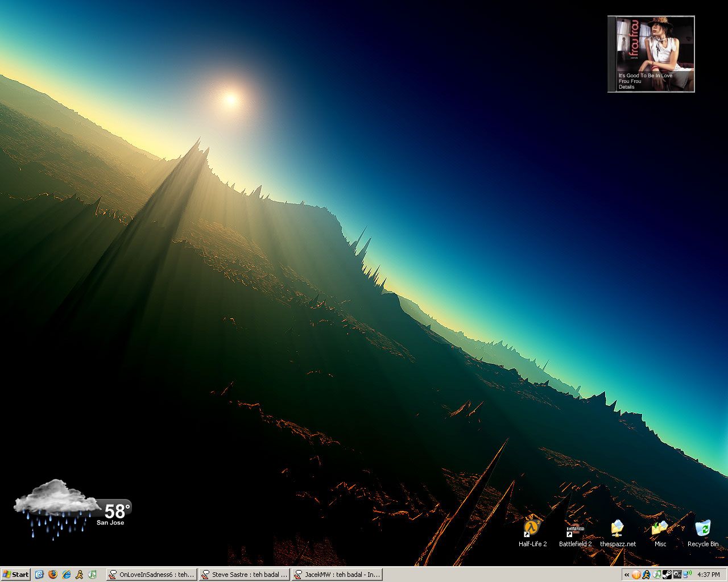The height and width of the screenshot is (582, 728).
Task: Expand hidden system tray icons
Action: (627, 575)
